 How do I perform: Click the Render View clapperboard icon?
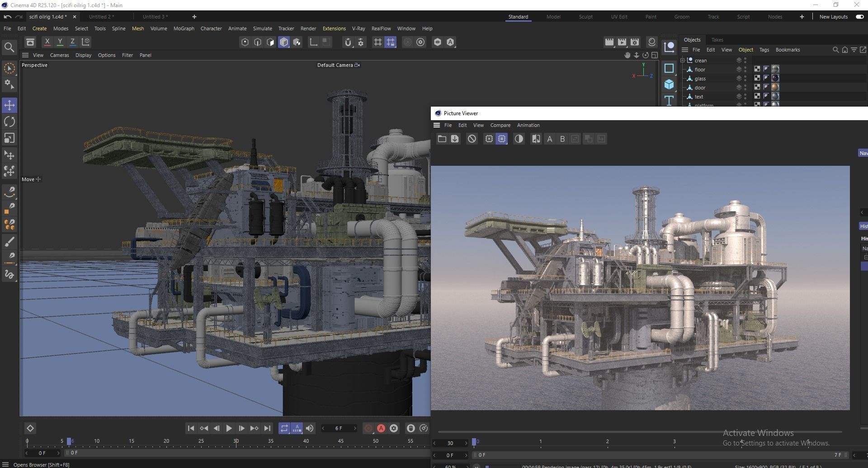click(609, 42)
